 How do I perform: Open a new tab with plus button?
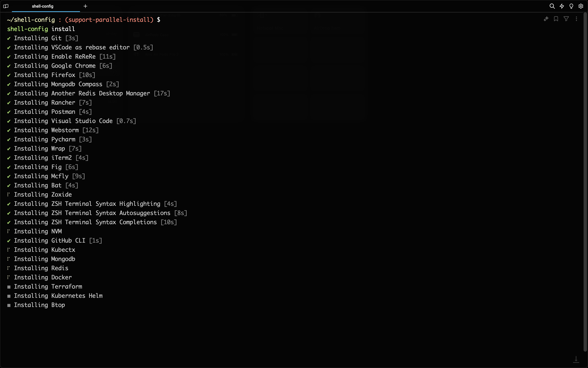click(x=85, y=6)
